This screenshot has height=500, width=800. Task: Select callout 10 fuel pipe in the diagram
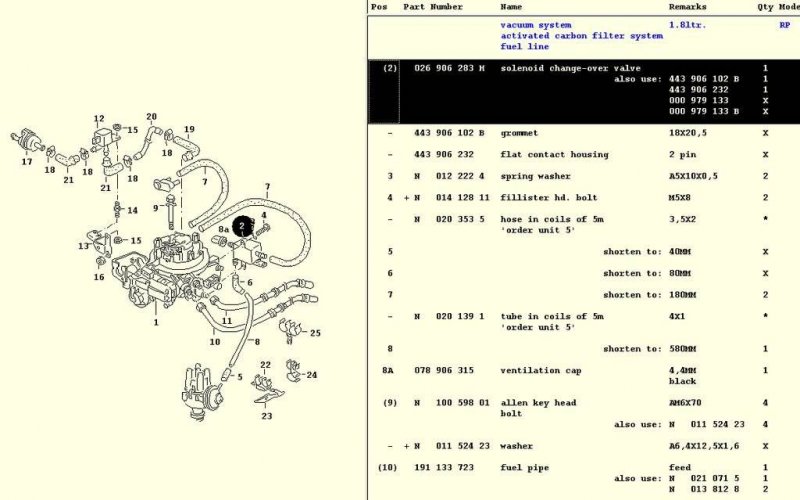pyautogui.click(x=214, y=342)
